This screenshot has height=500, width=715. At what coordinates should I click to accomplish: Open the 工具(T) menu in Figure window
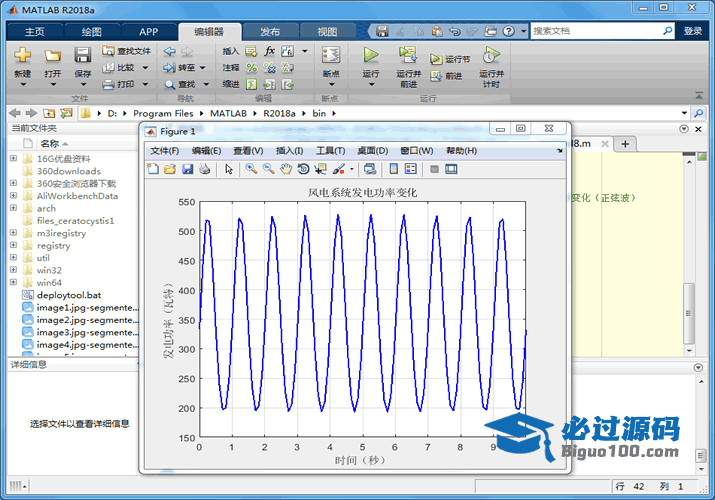(x=330, y=151)
